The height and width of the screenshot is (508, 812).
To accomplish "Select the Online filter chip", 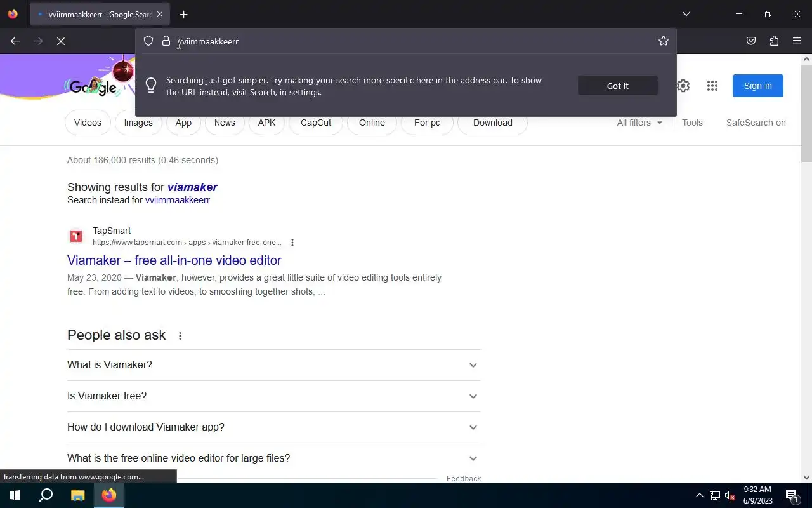I will click(x=372, y=123).
